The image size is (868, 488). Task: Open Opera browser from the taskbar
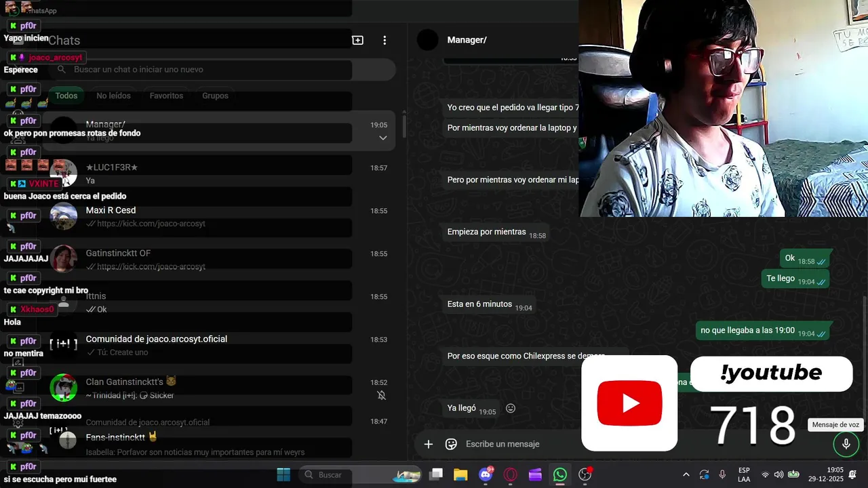(511, 474)
